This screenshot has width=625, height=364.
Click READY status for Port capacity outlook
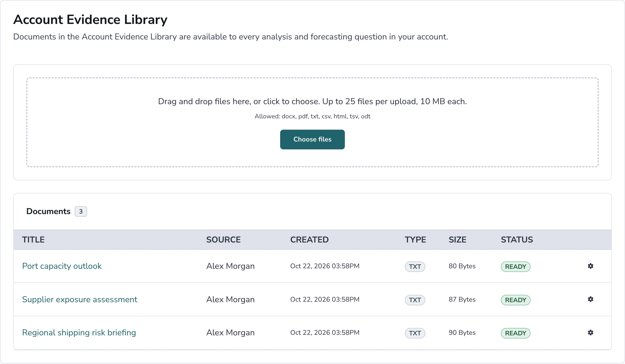516,266
